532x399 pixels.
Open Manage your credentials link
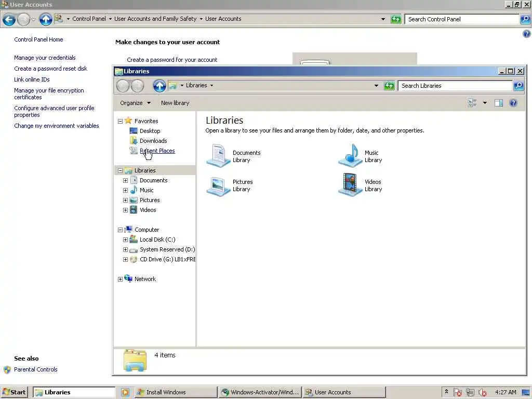click(x=45, y=58)
